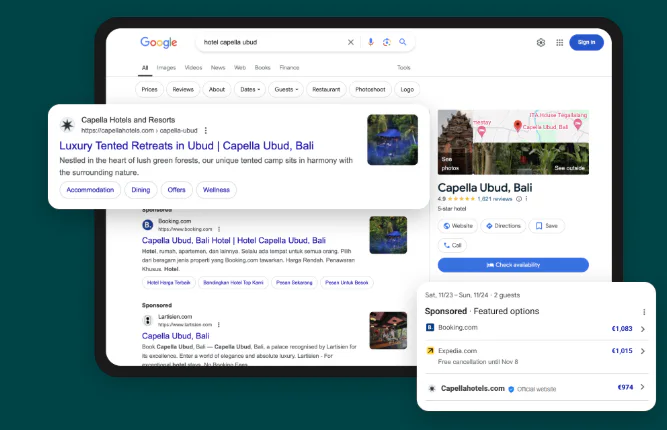Open the 1,021 reviews link
Screen dimensions: 667x430
tap(495, 199)
